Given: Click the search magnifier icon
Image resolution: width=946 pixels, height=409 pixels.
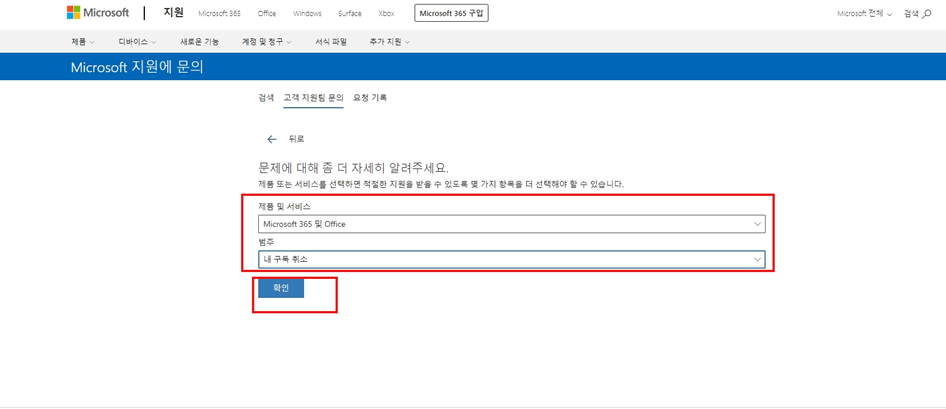Looking at the screenshot, I should 927,13.
